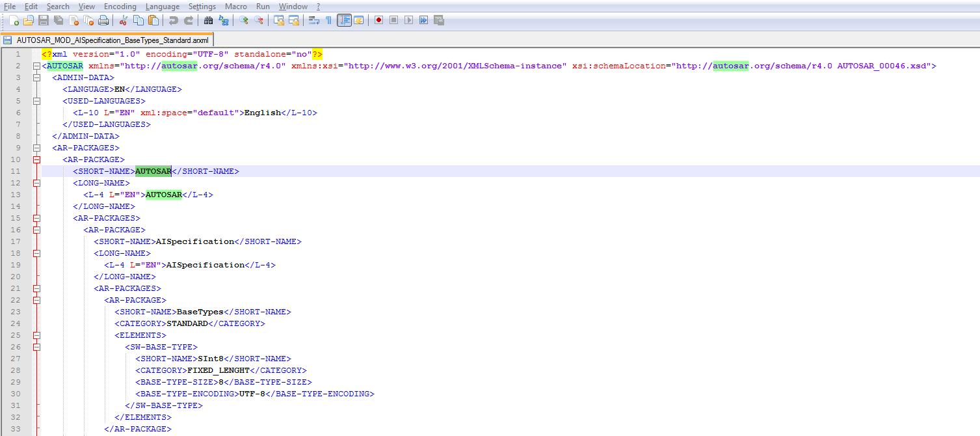Click FIXED_LENGHT value on line 28
This screenshot has width=980, height=436.
[219, 370]
